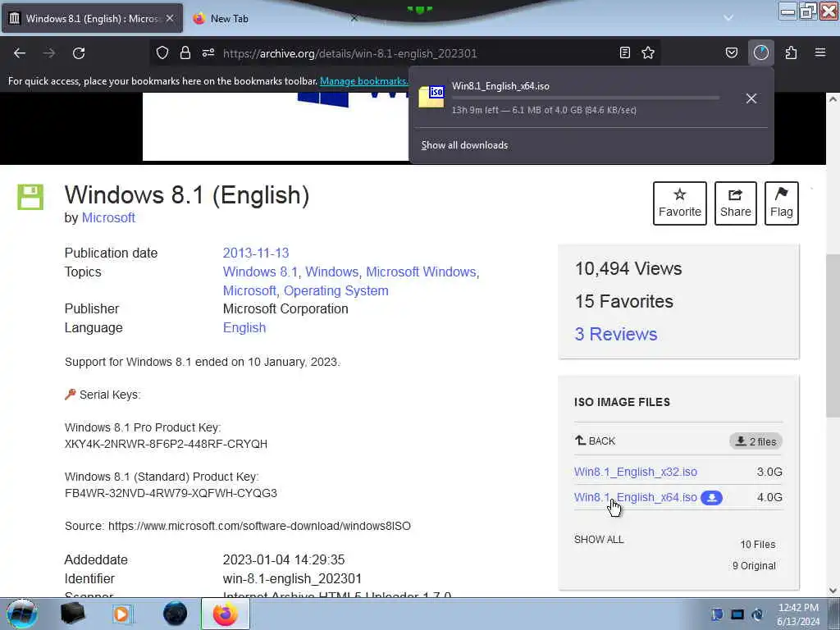Click the Share button
The image size is (840, 630).
coord(736,203)
